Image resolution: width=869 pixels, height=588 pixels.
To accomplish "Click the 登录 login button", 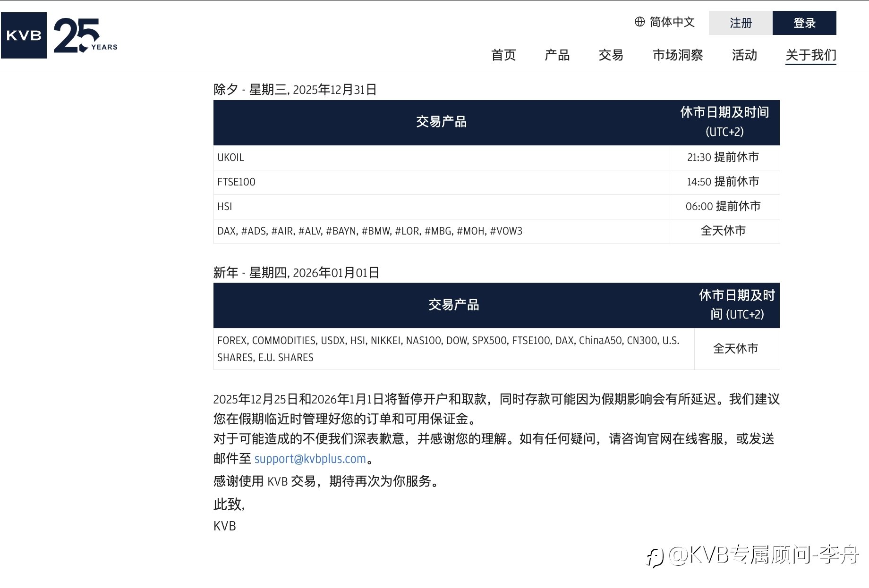I will [804, 23].
